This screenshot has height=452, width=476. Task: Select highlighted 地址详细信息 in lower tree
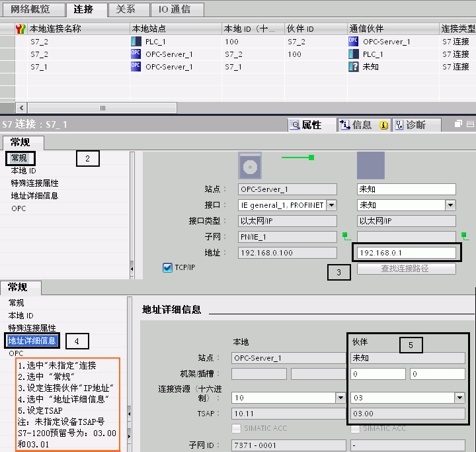click(32, 341)
